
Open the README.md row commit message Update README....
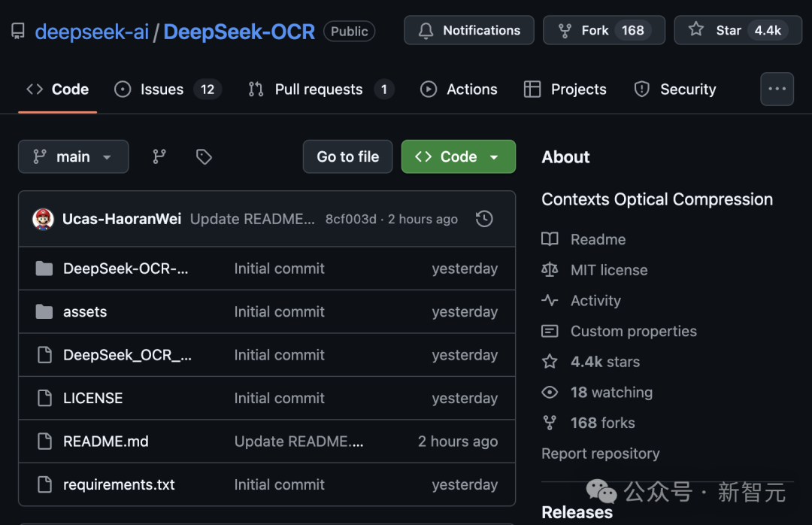(298, 441)
